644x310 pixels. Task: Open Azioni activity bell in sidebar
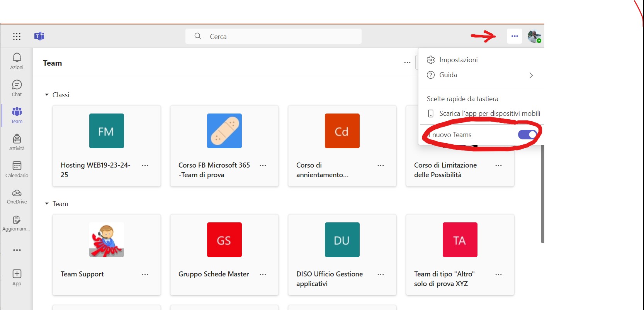(17, 61)
